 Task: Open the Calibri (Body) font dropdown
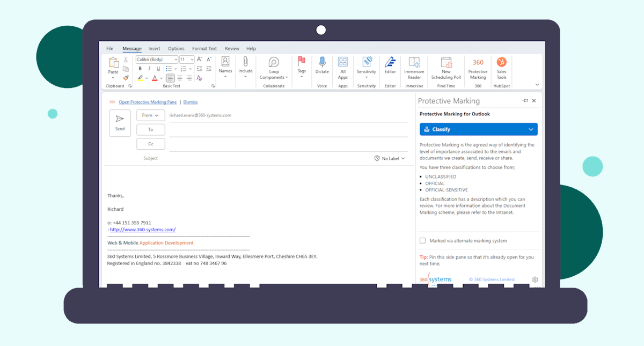point(156,60)
